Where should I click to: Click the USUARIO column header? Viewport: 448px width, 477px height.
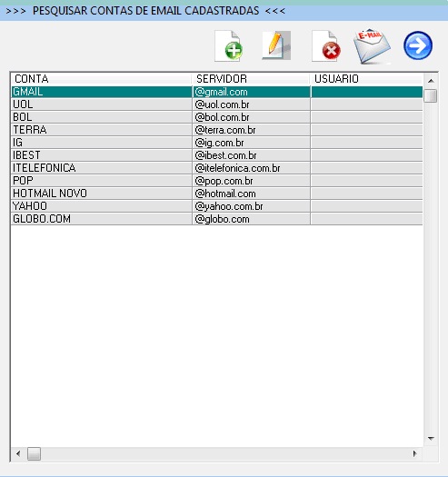pos(367,79)
